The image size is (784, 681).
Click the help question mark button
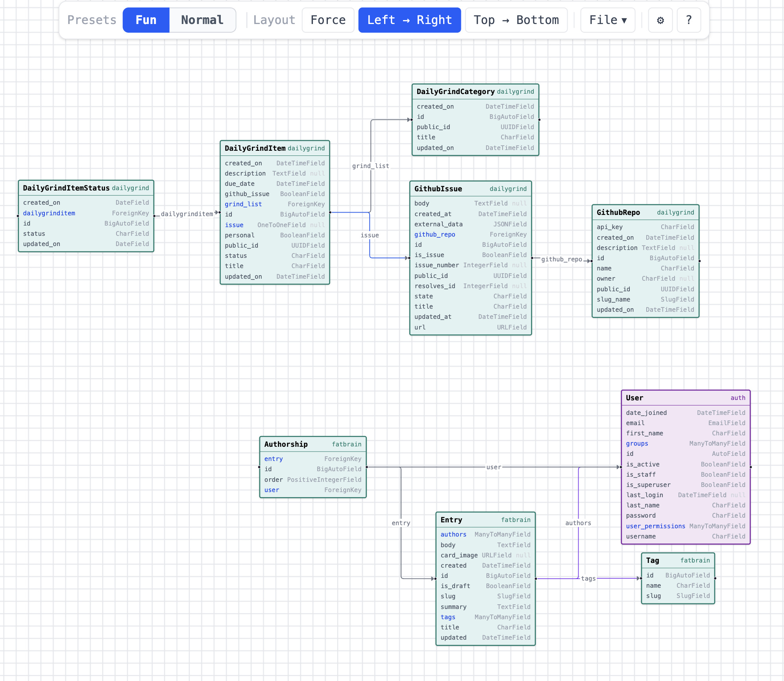[x=688, y=20]
